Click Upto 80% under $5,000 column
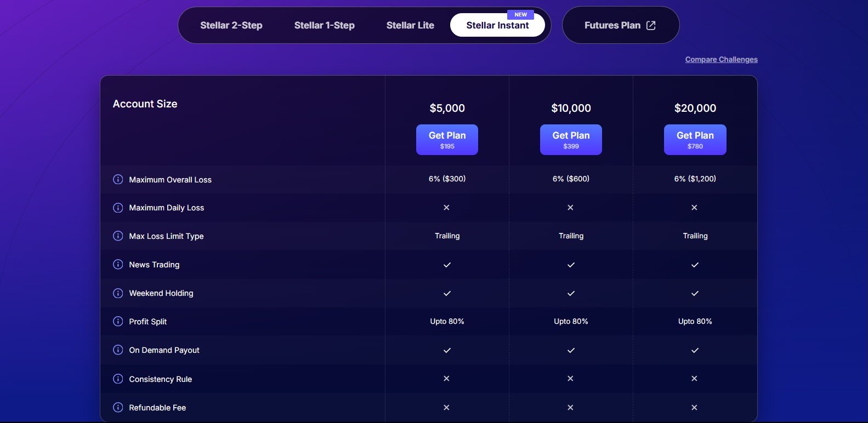Viewport: 868px width, 423px height. [447, 321]
